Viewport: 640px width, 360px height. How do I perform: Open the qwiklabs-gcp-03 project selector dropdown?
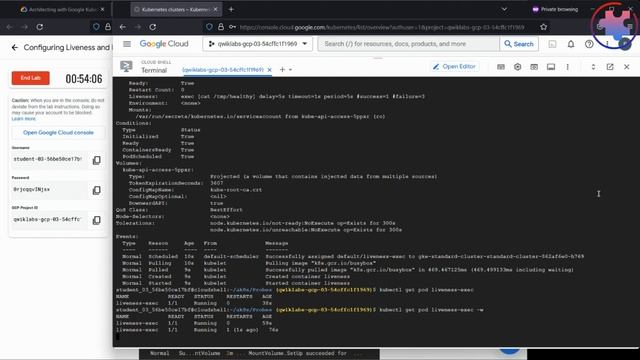coord(258,44)
